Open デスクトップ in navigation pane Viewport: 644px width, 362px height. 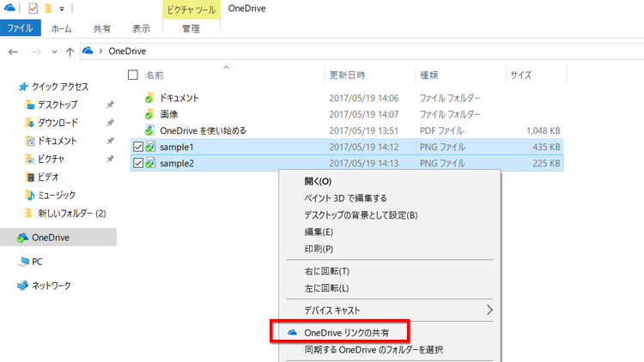click(x=58, y=105)
